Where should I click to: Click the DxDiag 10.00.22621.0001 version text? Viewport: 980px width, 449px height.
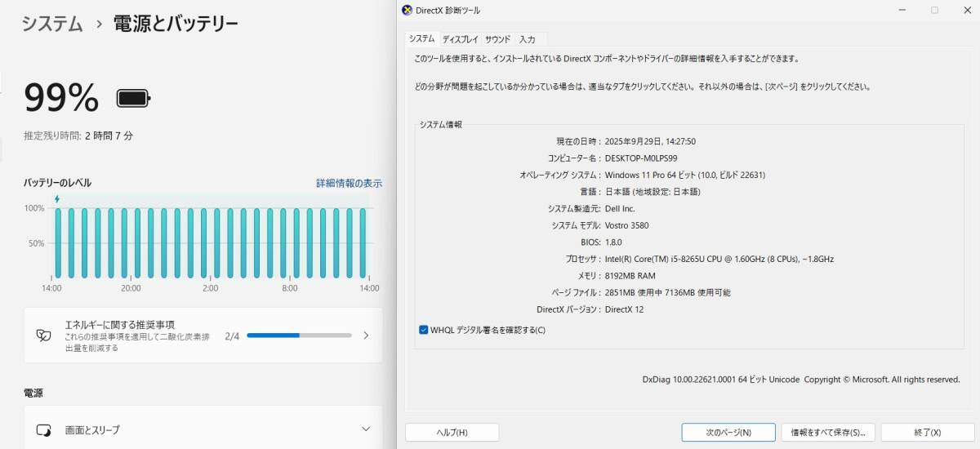click(x=722, y=380)
